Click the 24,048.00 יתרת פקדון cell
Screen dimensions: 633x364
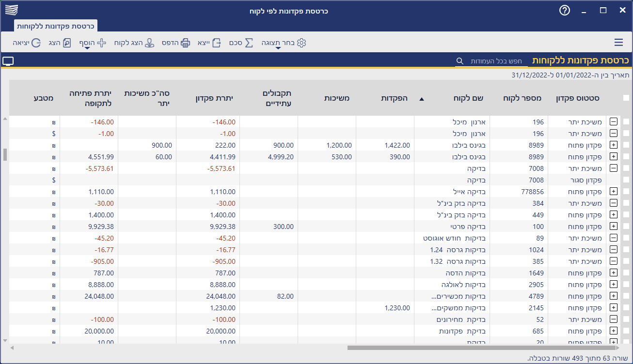208,296
